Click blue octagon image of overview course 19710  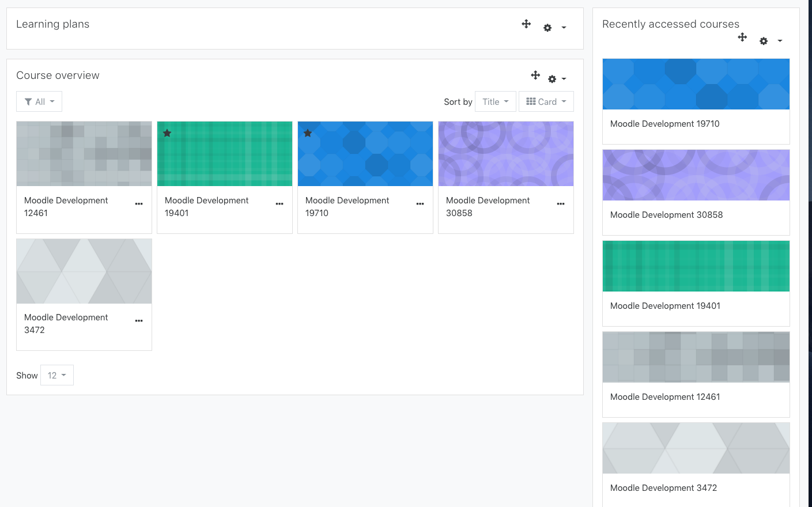pyautogui.click(x=365, y=154)
